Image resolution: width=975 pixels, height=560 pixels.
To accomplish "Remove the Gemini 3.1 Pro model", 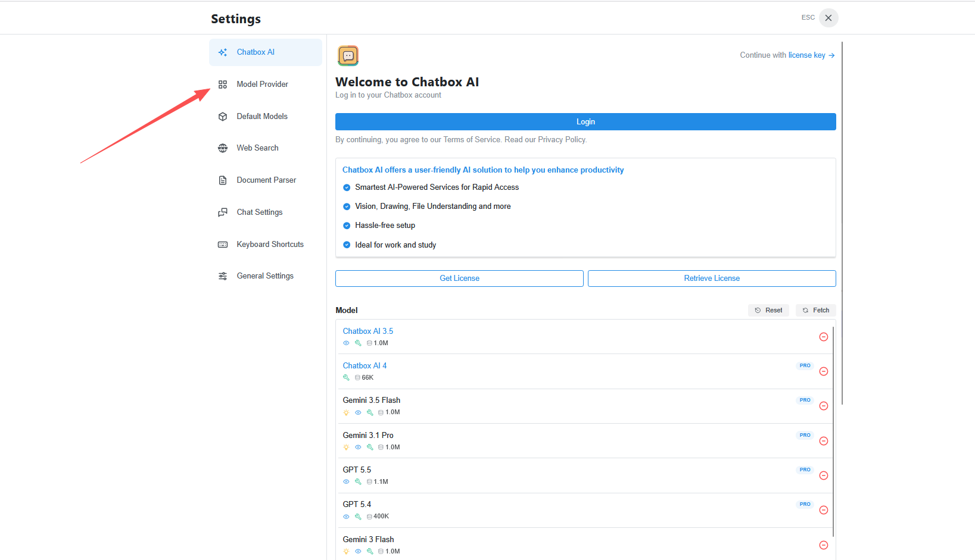I will click(824, 441).
